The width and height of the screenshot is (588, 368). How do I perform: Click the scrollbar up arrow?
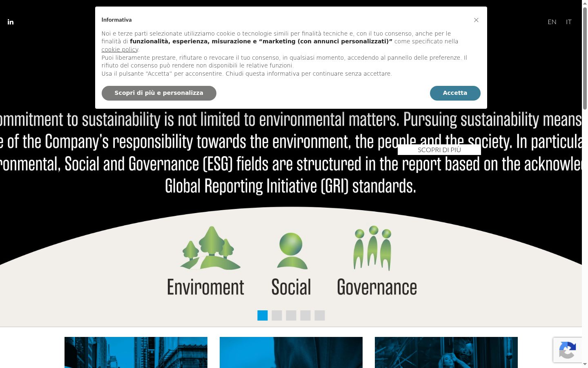[x=585, y=3]
